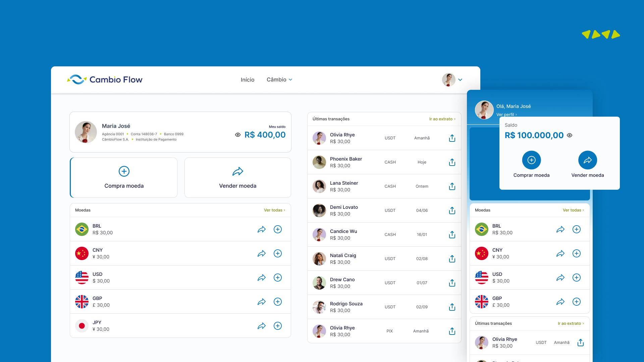Buy USD with plus icon in mobile list
The height and width of the screenshot is (362, 644).
(577, 278)
